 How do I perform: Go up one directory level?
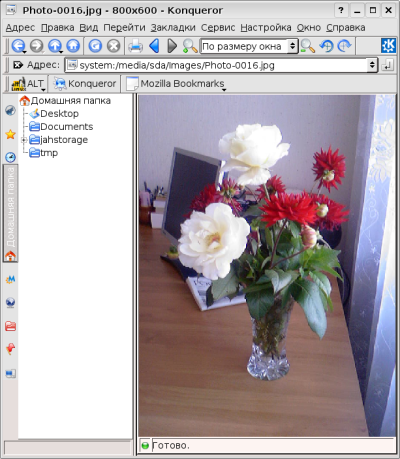(x=55, y=46)
